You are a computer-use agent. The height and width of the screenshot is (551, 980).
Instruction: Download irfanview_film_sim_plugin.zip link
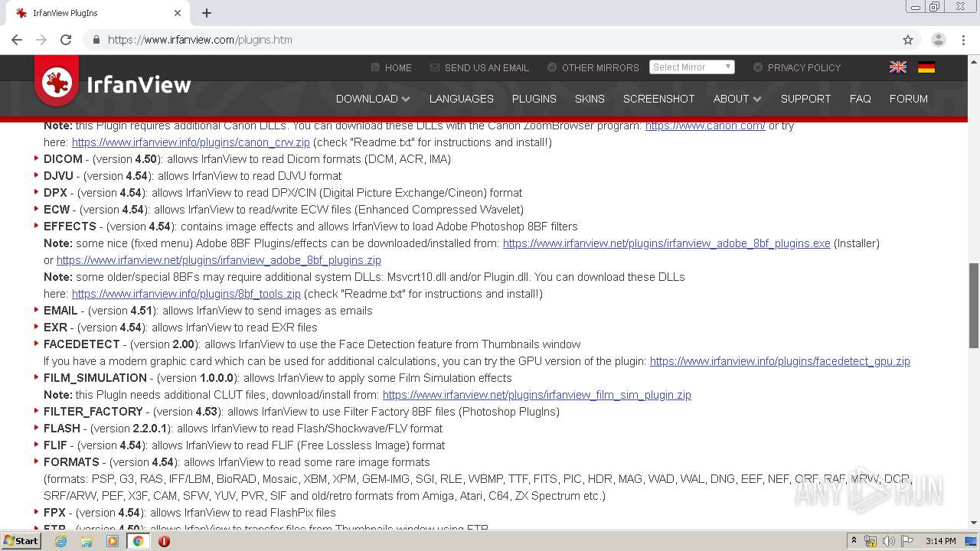coord(537,395)
